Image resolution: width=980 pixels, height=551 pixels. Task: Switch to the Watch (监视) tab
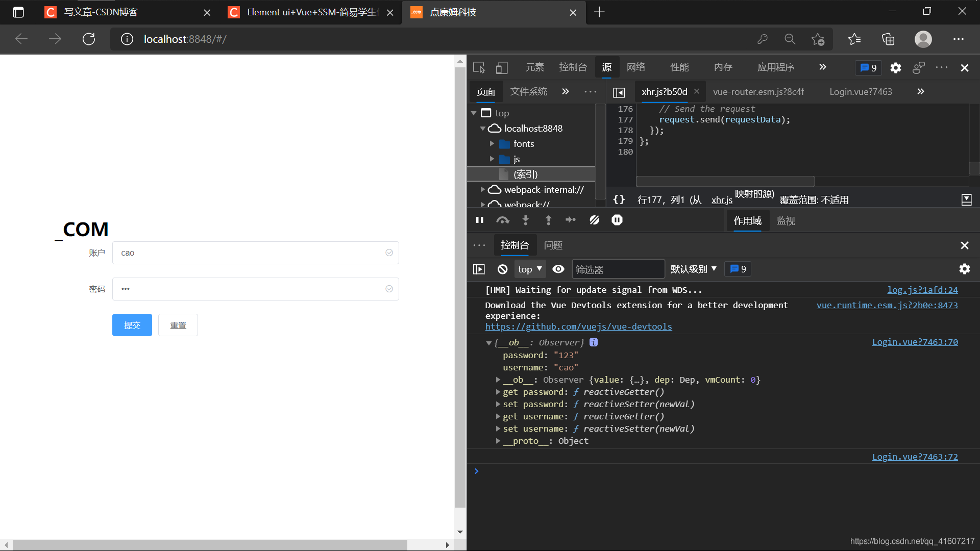coord(786,221)
